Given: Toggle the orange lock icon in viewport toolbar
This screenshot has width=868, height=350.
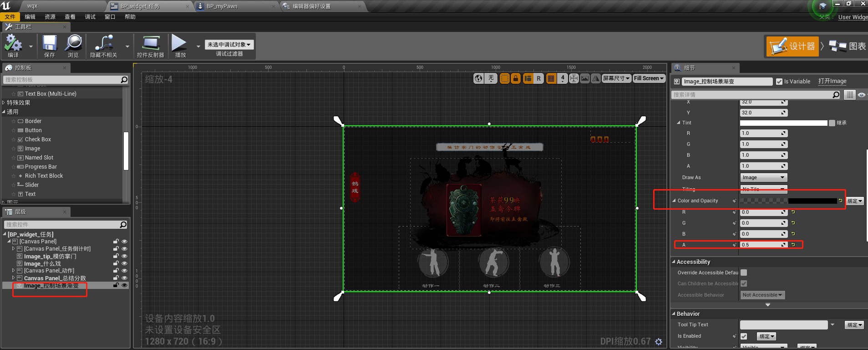Looking at the screenshot, I should (516, 78).
